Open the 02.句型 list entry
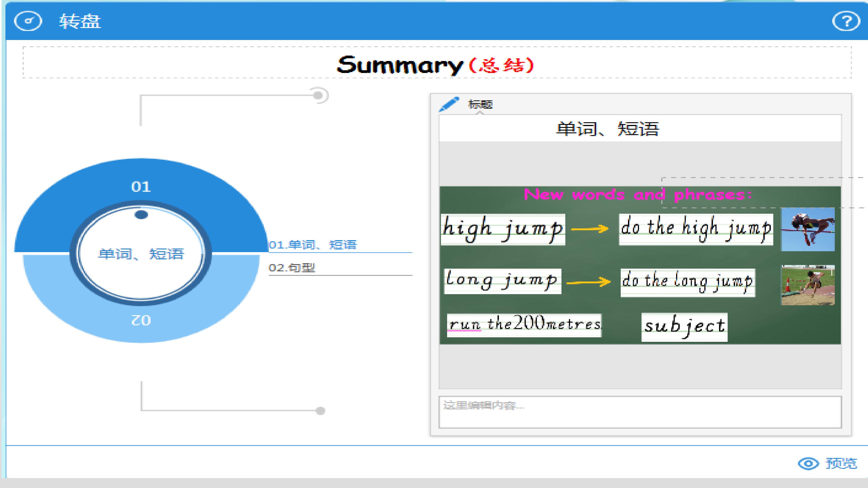This screenshot has height=488, width=868. 340,268
